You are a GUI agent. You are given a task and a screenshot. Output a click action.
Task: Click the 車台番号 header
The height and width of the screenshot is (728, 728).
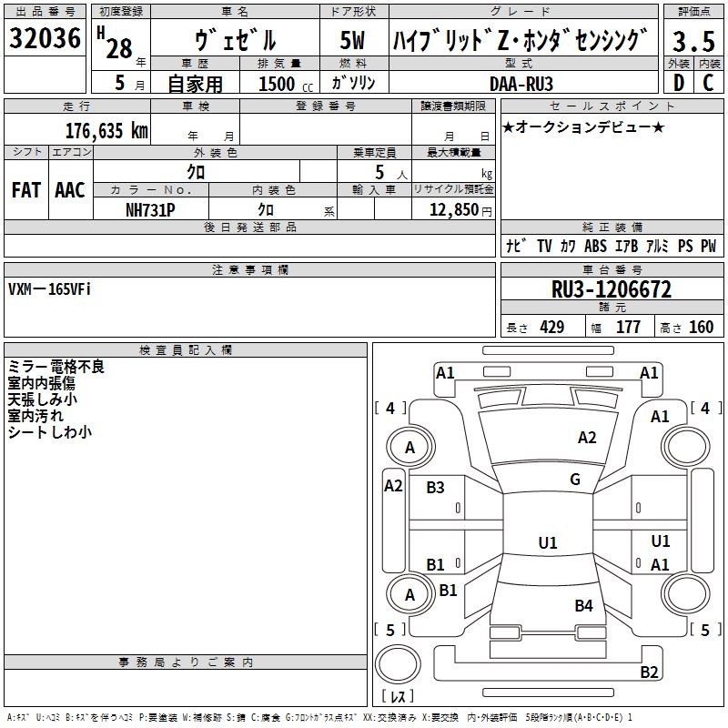(x=612, y=269)
